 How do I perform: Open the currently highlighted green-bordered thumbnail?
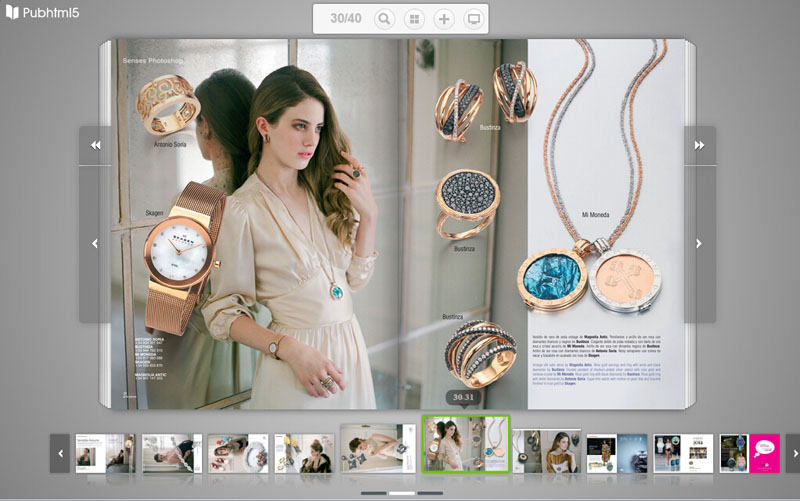coord(466,443)
